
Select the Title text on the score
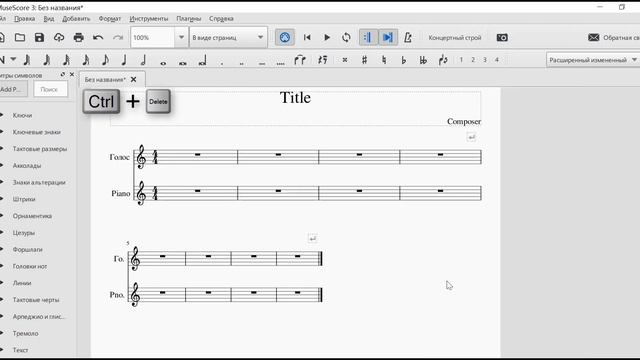(295, 98)
